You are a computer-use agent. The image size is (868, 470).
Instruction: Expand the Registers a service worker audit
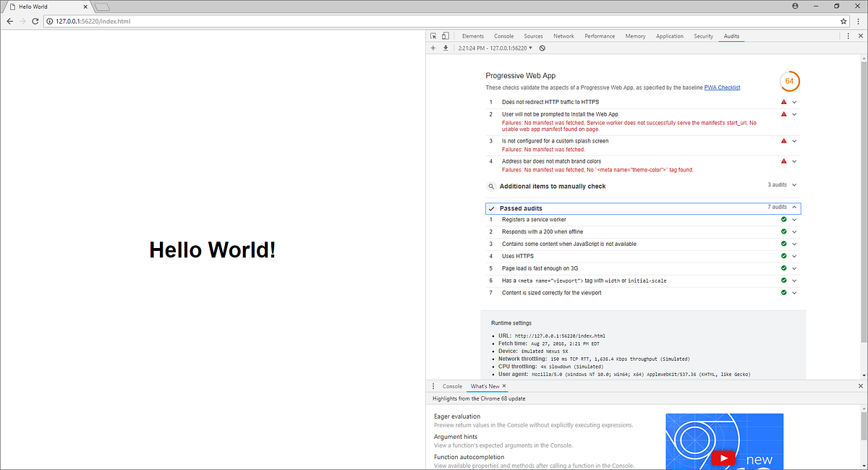coord(793,220)
